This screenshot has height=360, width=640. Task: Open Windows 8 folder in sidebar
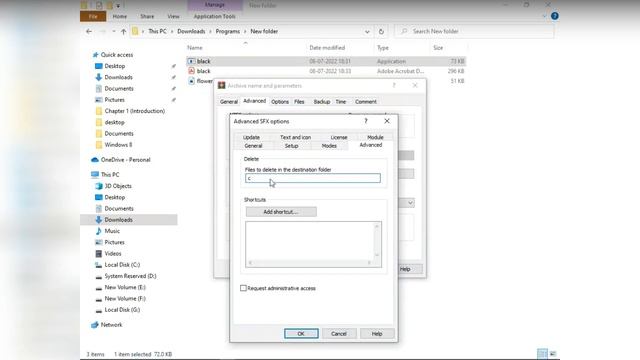pos(118,145)
